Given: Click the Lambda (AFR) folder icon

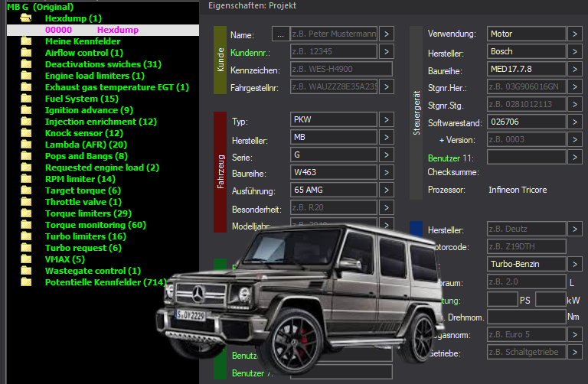Looking at the screenshot, I should click(26, 145).
